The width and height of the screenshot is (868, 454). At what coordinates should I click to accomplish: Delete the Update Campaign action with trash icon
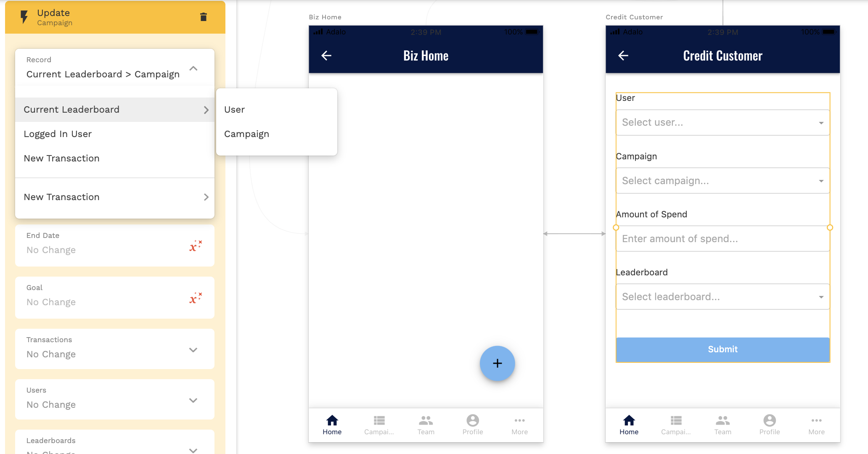204,17
